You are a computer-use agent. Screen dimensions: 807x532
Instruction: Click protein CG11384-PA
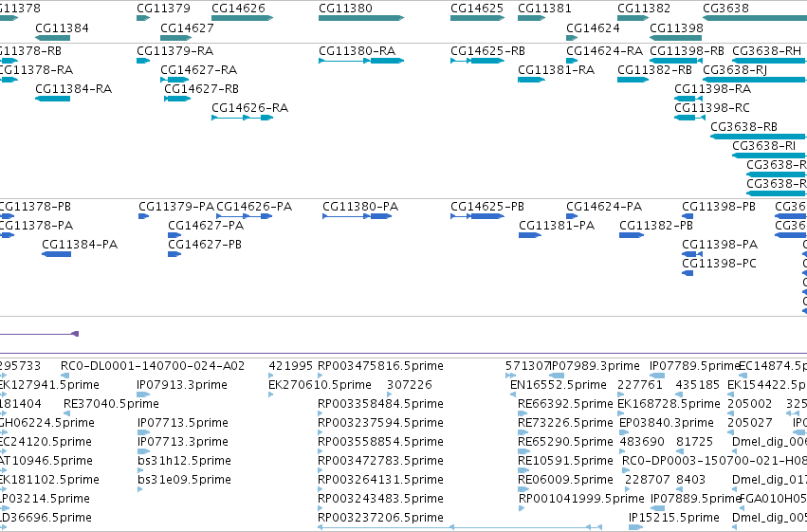click(56, 254)
